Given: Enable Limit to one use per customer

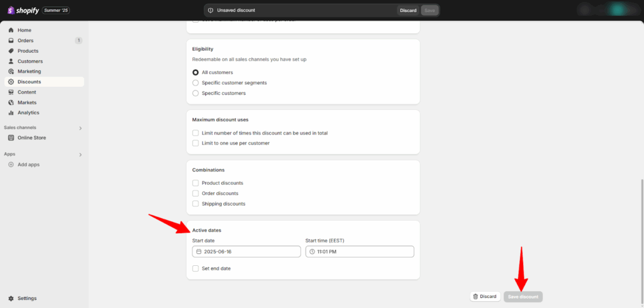Looking at the screenshot, I should [196, 143].
